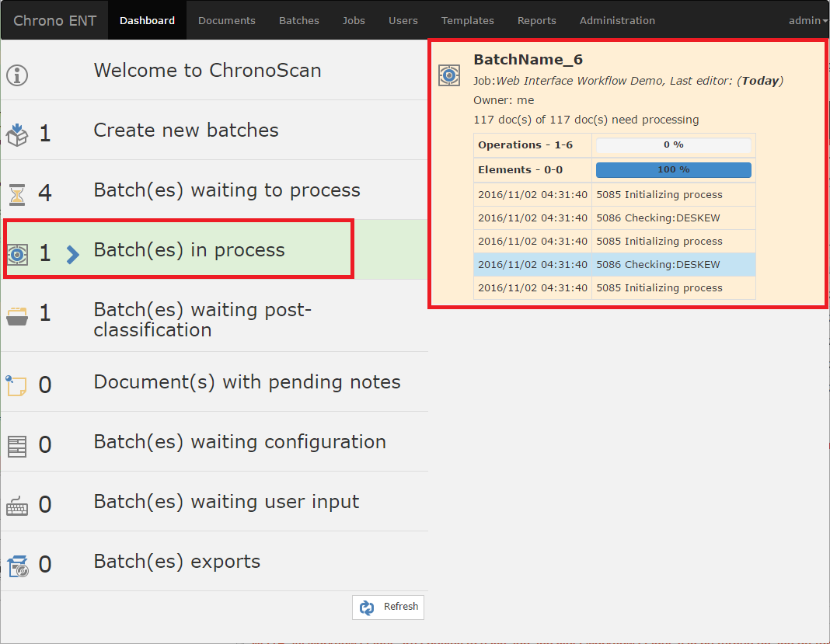Image resolution: width=830 pixels, height=644 pixels.
Task: Open the Users menu
Action: click(x=403, y=21)
